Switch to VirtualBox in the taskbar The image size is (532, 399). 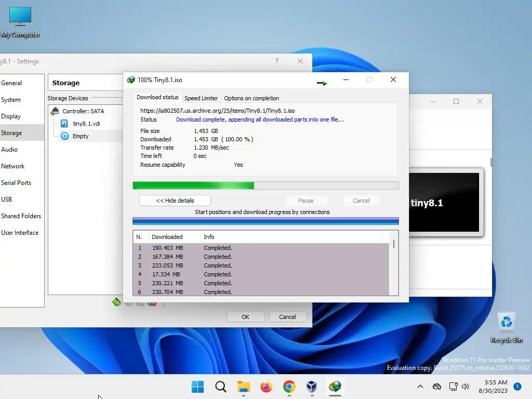[x=312, y=387]
